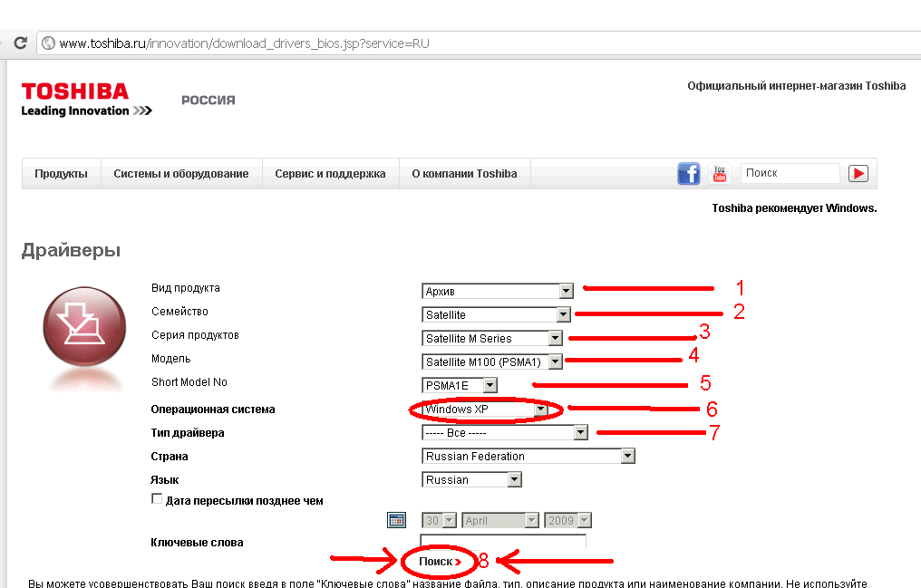921x588 pixels.
Task: Click the red play search-submit icon
Action: point(858,174)
